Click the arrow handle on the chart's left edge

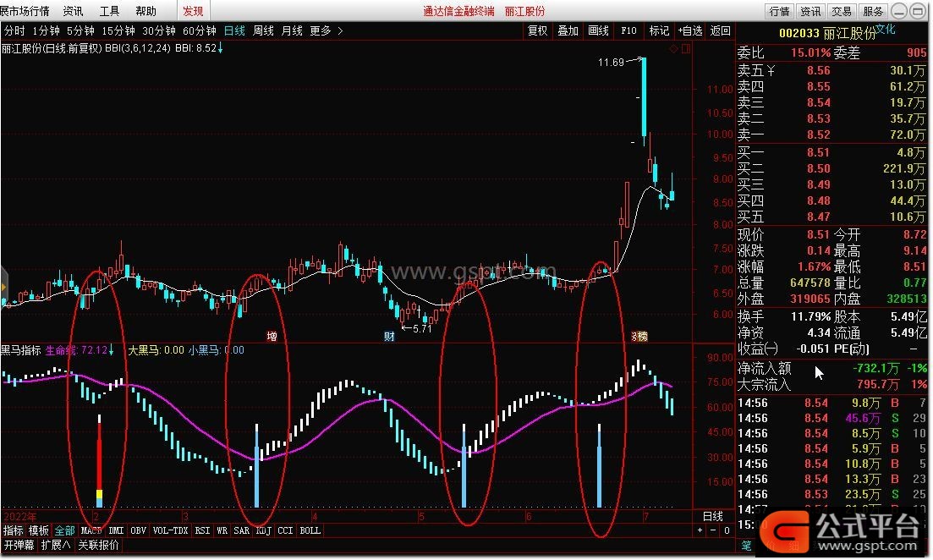tap(3, 288)
